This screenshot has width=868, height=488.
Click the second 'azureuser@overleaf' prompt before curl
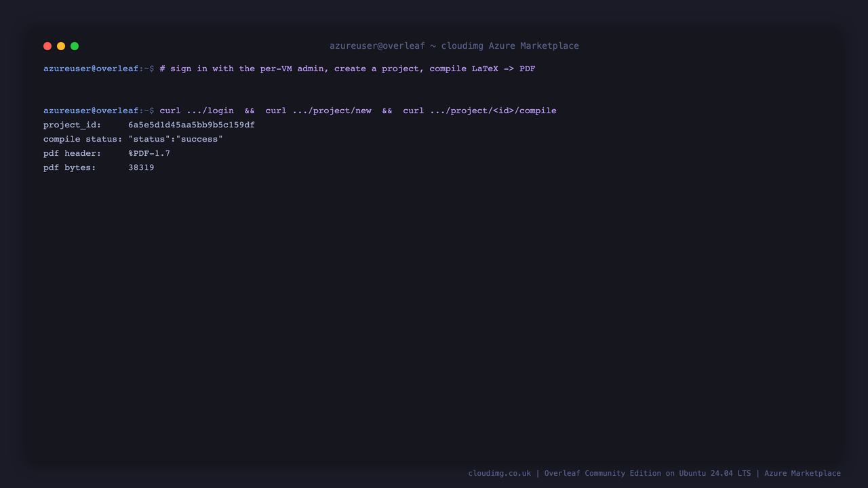[91, 110]
